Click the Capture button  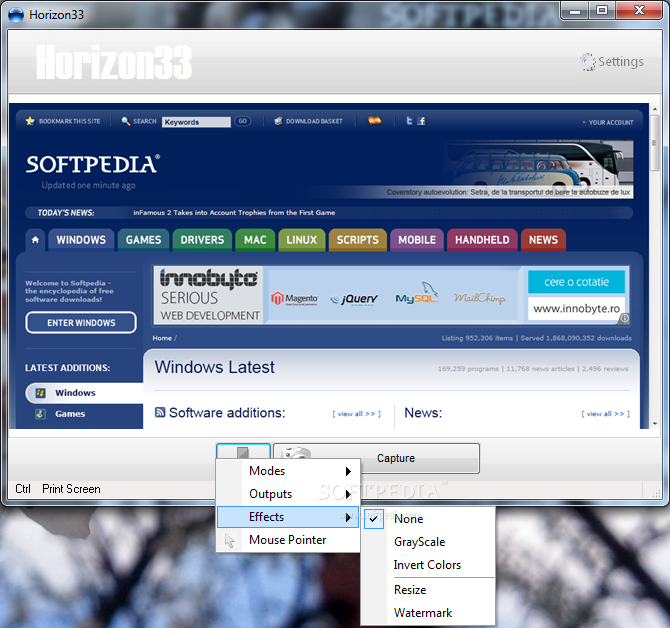(x=376, y=458)
